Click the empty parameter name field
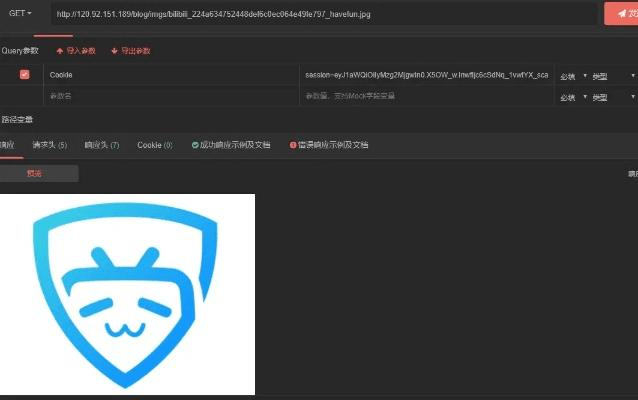 tap(170, 97)
